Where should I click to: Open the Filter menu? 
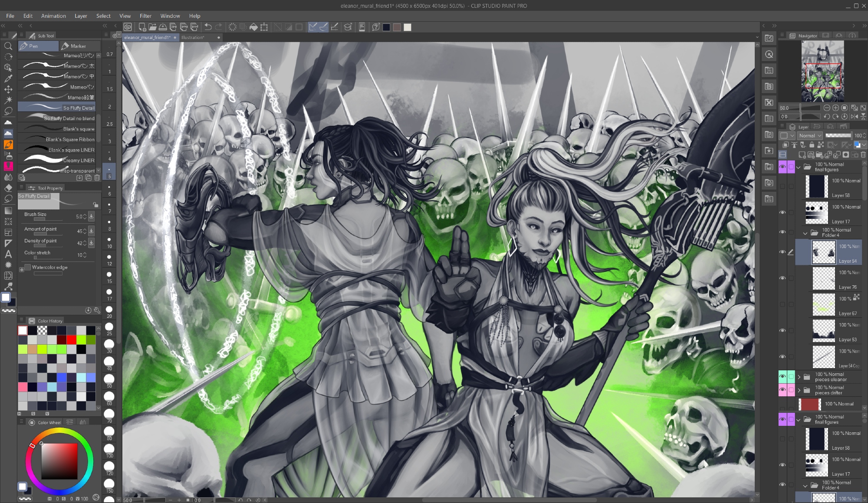(x=145, y=16)
